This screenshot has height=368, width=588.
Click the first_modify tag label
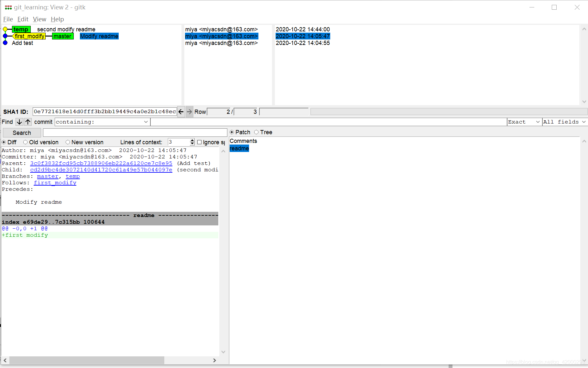click(x=29, y=36)
